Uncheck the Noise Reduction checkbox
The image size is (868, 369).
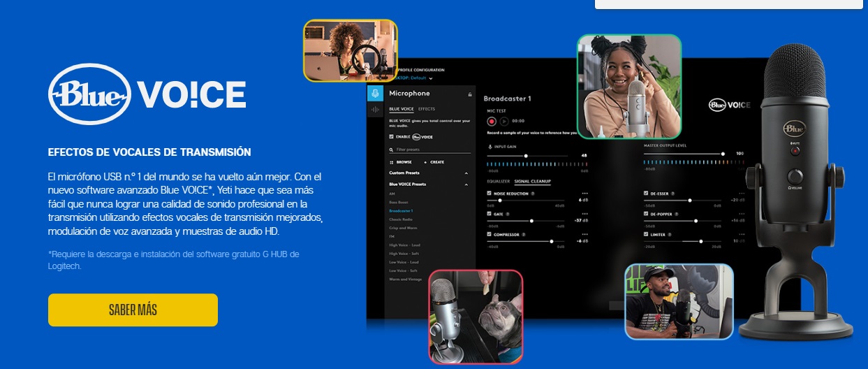pyautogui.click(x=490, y=194)
